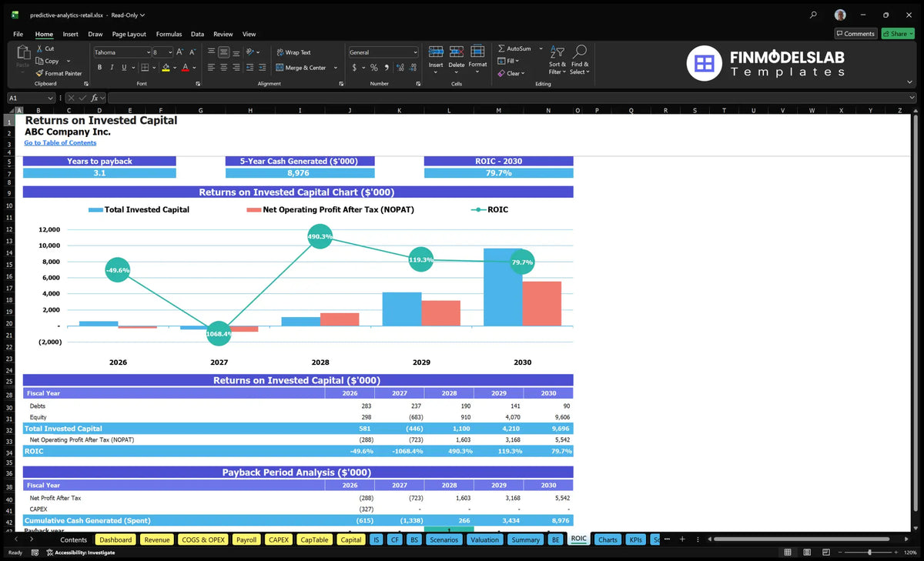The width and height of the screenshot is (924, 561).
Task: Open the Dashboard sheet tab
Action: pos(115,539)
